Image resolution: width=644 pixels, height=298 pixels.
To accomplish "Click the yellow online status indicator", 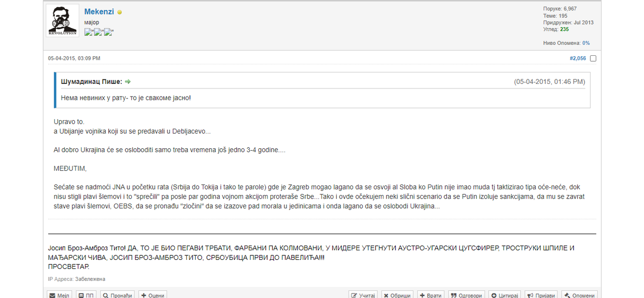I will click(x=119, y=12).
